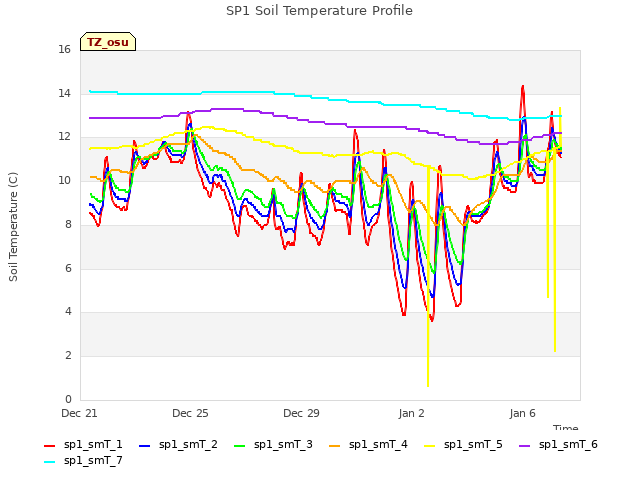Click the blue sp1_smT_2 legend swatch
The image size is (640, 480).
(x=144, y=446)
